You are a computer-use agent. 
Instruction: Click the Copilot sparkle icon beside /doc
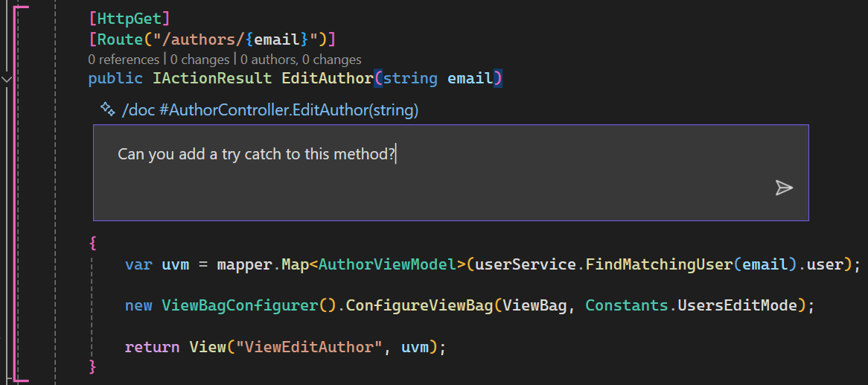tap(107, 109)
